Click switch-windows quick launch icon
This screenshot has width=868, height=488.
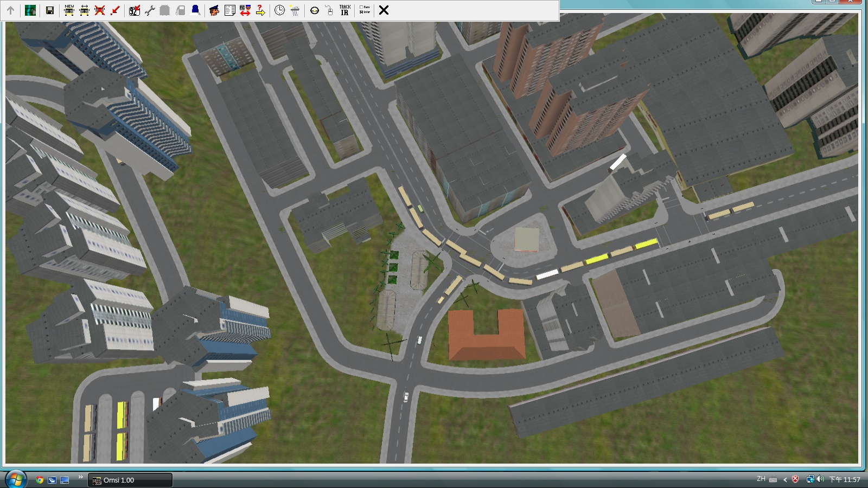(x=52, y=480)
